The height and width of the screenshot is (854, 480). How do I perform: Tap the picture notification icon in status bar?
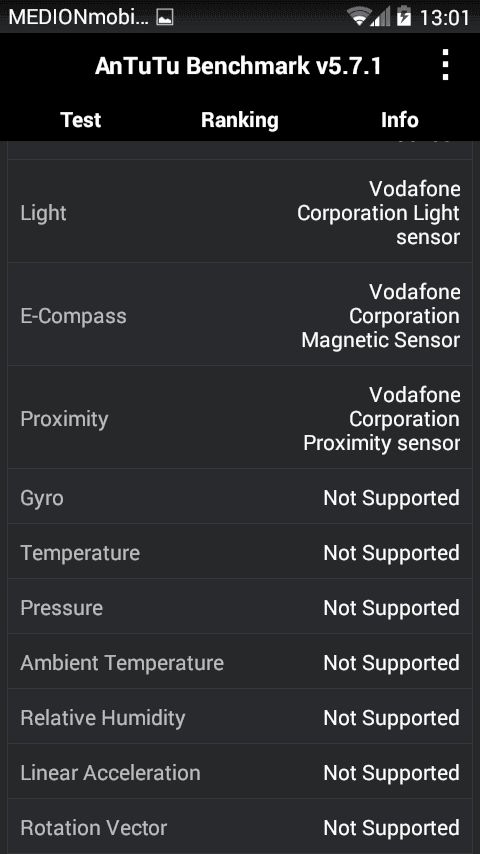(x=165, y=18)
